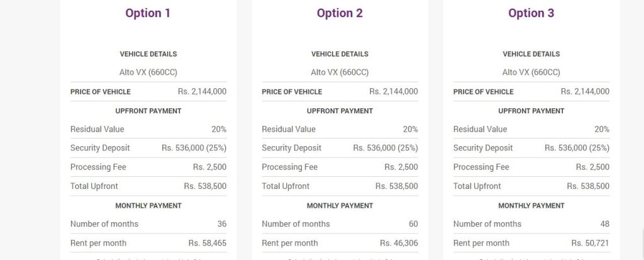Click Option 2 Processing Fee label
Image resolution: width=644 pixels, height=260 pixels.
[x=290, y=167]
